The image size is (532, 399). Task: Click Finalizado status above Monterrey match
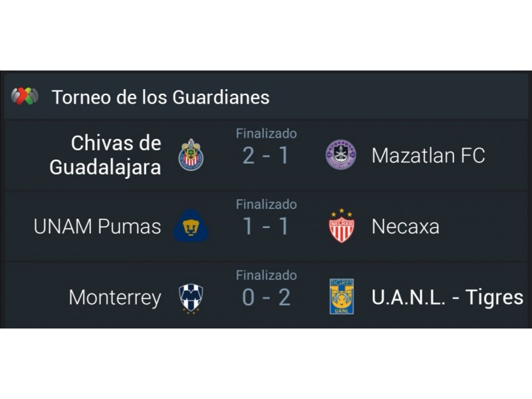[267, 275]
